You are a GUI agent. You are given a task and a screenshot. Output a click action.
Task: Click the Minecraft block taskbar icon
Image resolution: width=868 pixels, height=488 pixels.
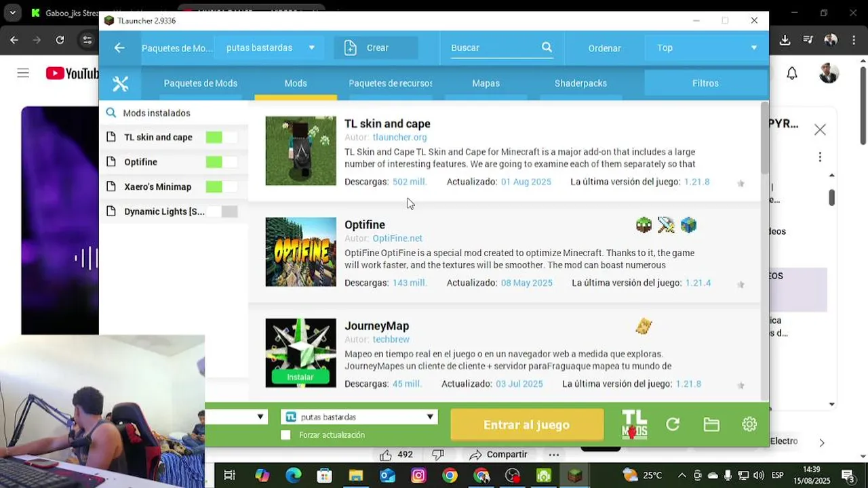point(575,476)
